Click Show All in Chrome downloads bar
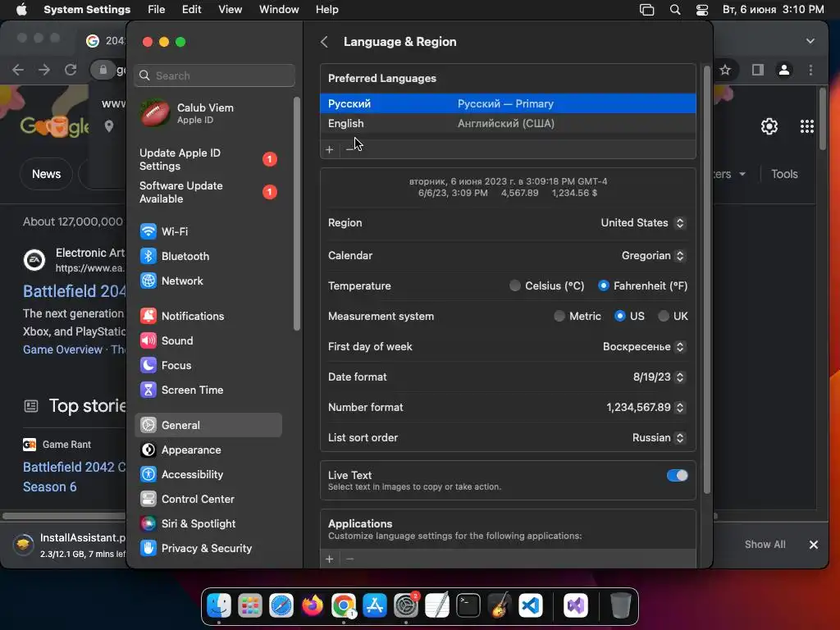The height and width of the screenshot is (630, 840). pos(765,545)
